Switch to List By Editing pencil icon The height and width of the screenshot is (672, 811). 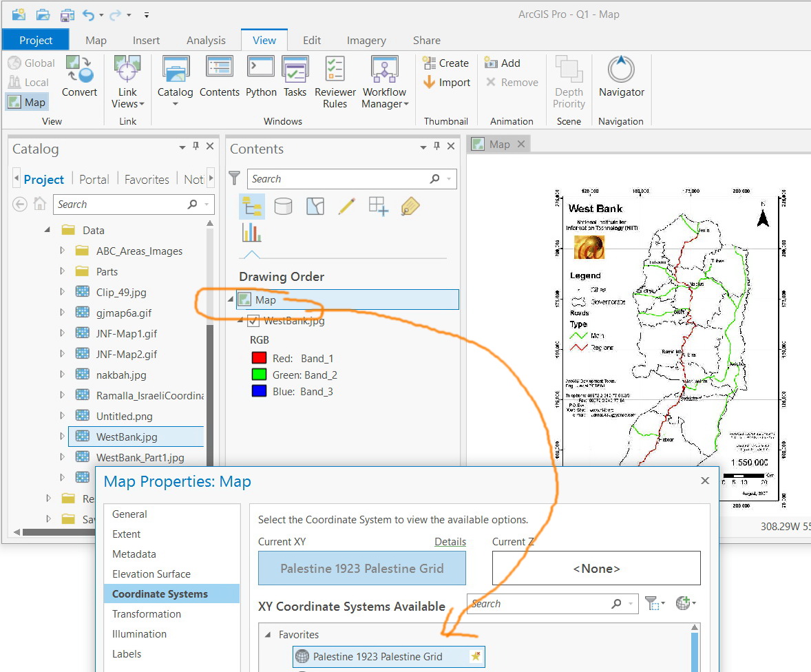(346, 206)
